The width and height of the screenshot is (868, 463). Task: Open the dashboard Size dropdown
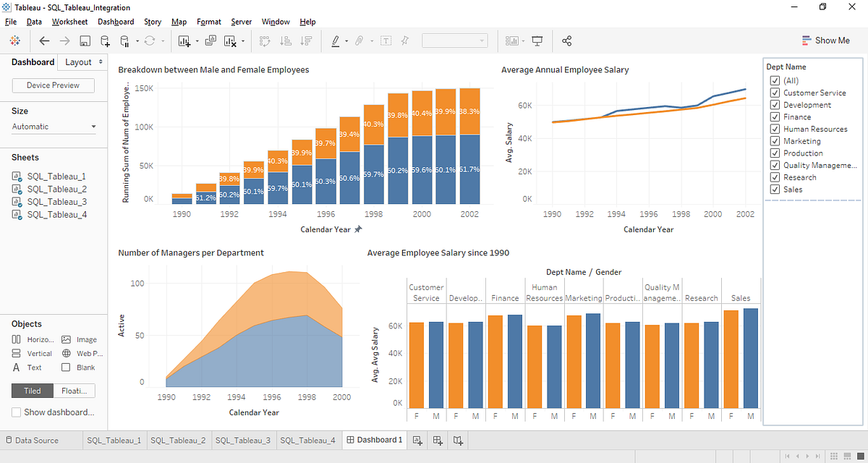[54, 126]
